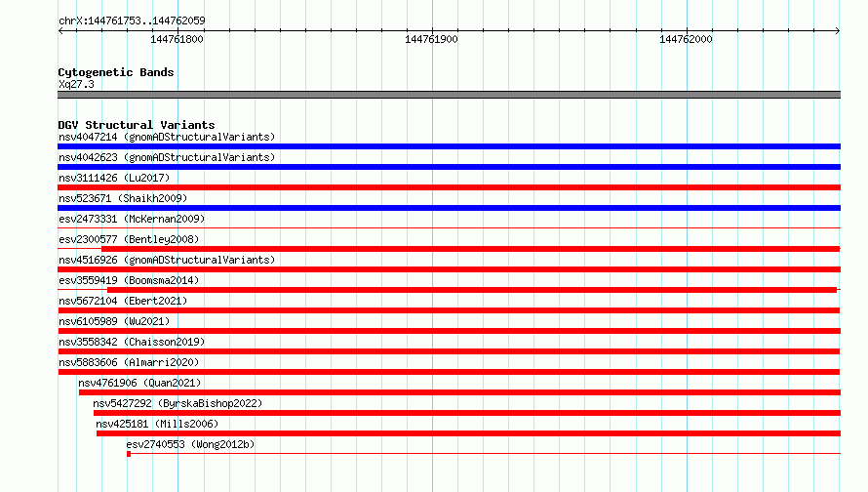The width and height of the screenshot is (868, 492).
Task: Open nsv4761906 (Quan2021) variant label
Action: coord(139,383)
